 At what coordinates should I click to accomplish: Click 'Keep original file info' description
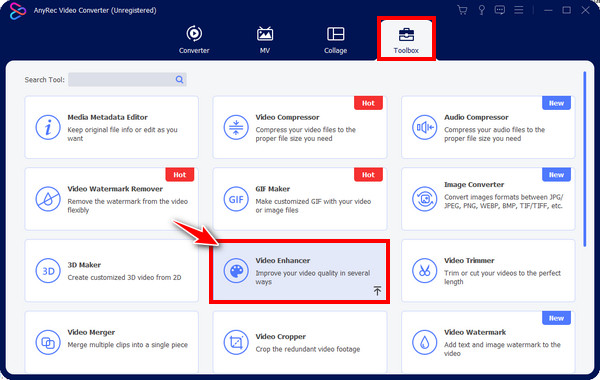coord(122,134)
